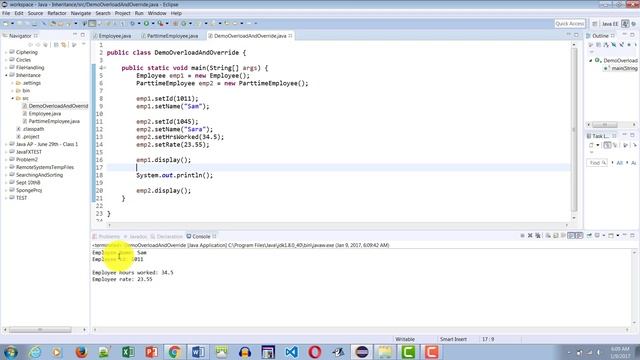Image resolution: width=640 pixels, height=360 pixels.
Task: Click the editor vertical scrollbar
Action: coord(574,131)
